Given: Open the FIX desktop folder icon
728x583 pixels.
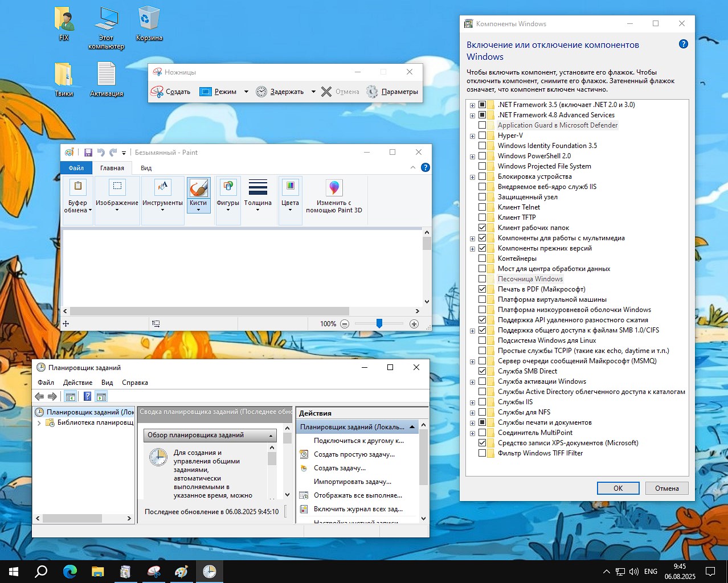Looking at the screenshot, I should [x=64, y=23].
